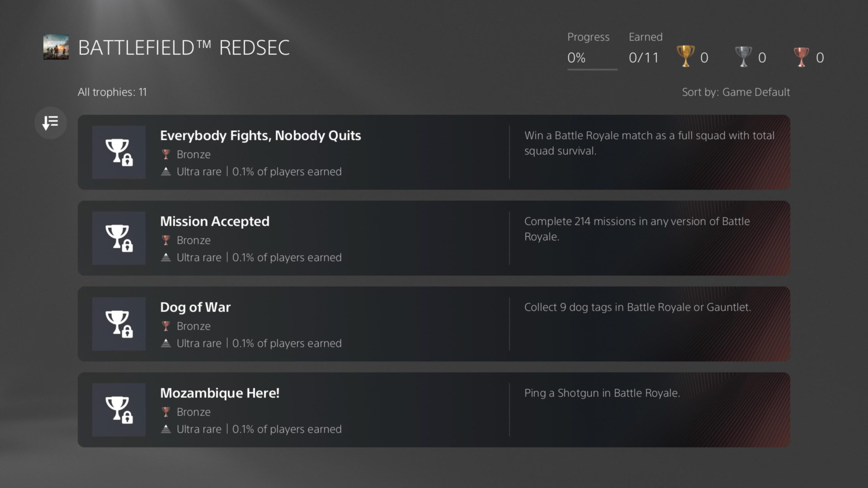Click the All trophies: 11 label
Screen dimensions: 868x488
(x=112, y=92)
